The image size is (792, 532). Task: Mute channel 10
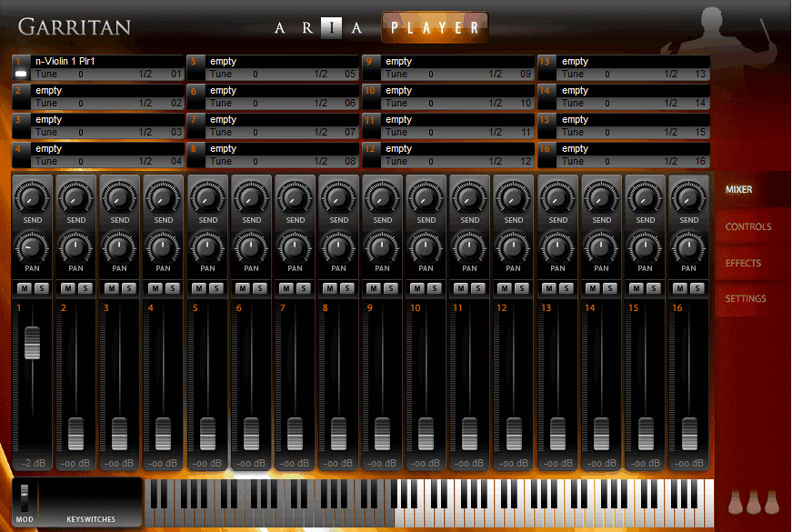416,288
